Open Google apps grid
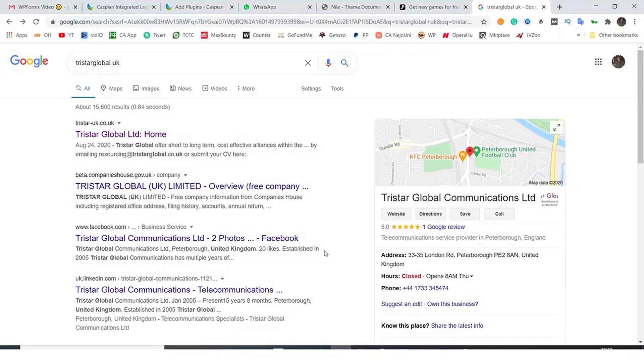 click(x=598, y=62)
